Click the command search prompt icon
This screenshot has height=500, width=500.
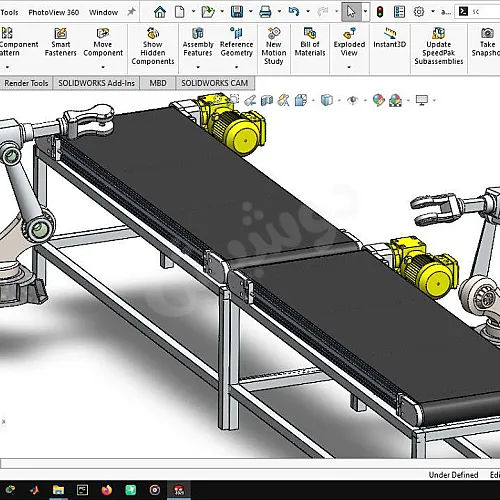463,12
